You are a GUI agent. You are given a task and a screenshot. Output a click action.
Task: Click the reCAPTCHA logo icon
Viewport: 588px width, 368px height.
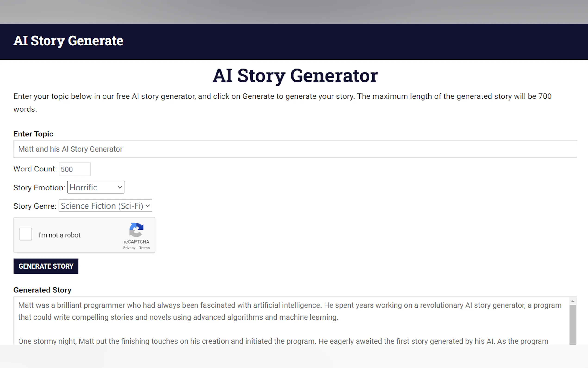pyautogui.click(x=136, y=230)
